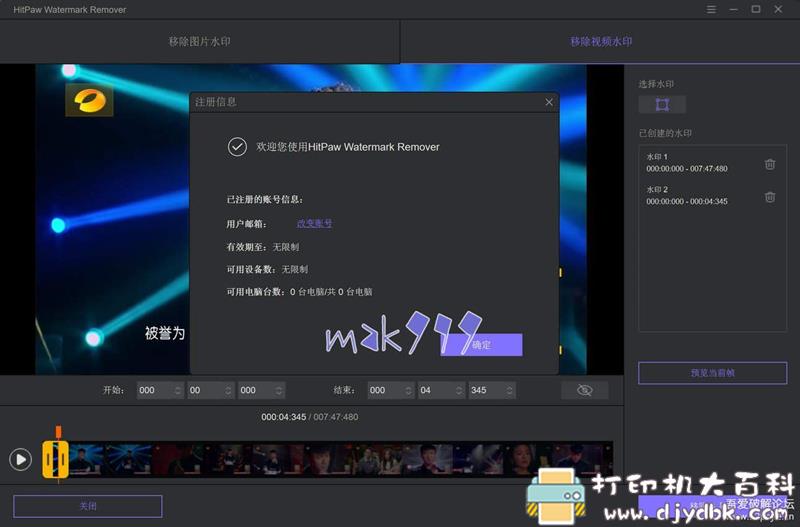800x527 pixels.
Task: Click the 预览当前帧 preview button
Action: coord(712,373)
